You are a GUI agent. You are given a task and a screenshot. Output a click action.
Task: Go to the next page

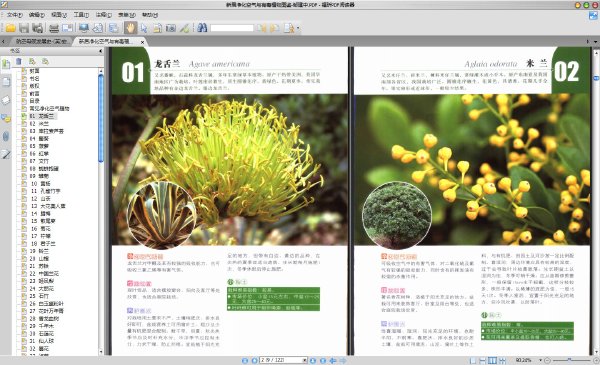click(313, 360)
